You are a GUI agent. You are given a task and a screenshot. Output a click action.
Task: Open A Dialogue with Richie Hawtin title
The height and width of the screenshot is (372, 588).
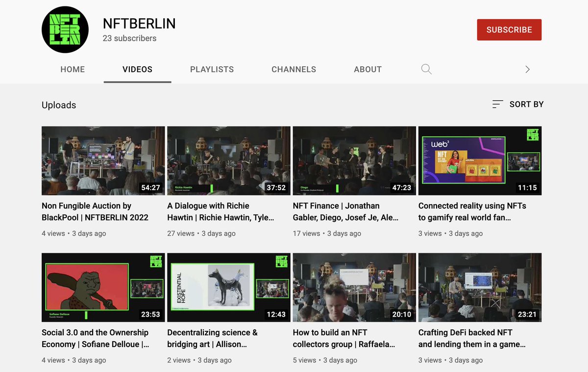220,212
